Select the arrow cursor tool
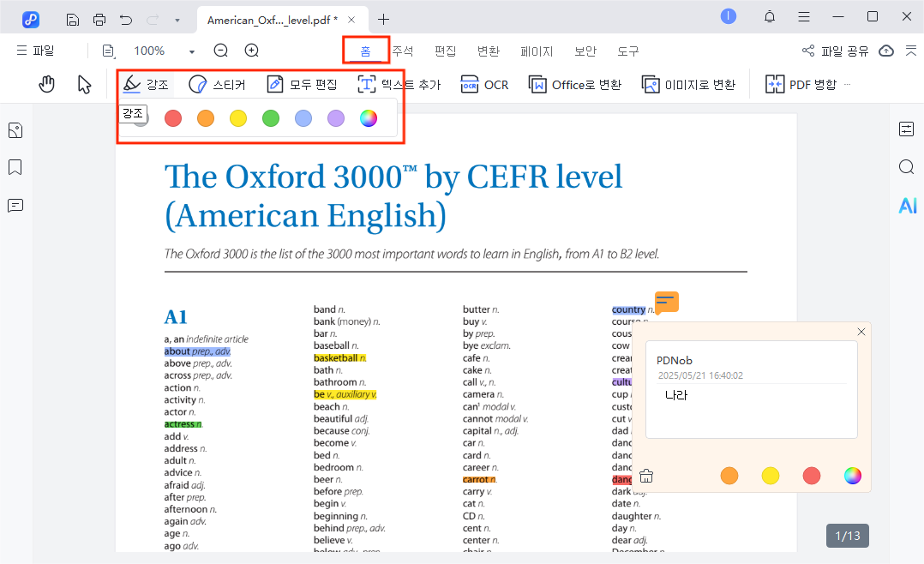The width and height of the screenshot is (924, 564). point(84,84)
